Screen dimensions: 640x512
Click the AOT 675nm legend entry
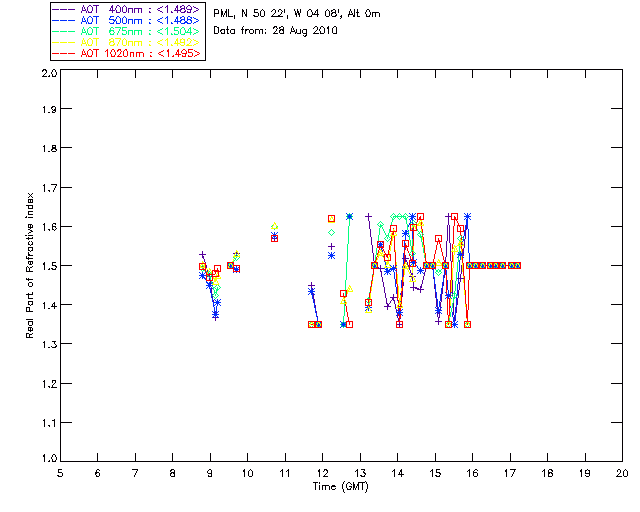pos(127,31)
